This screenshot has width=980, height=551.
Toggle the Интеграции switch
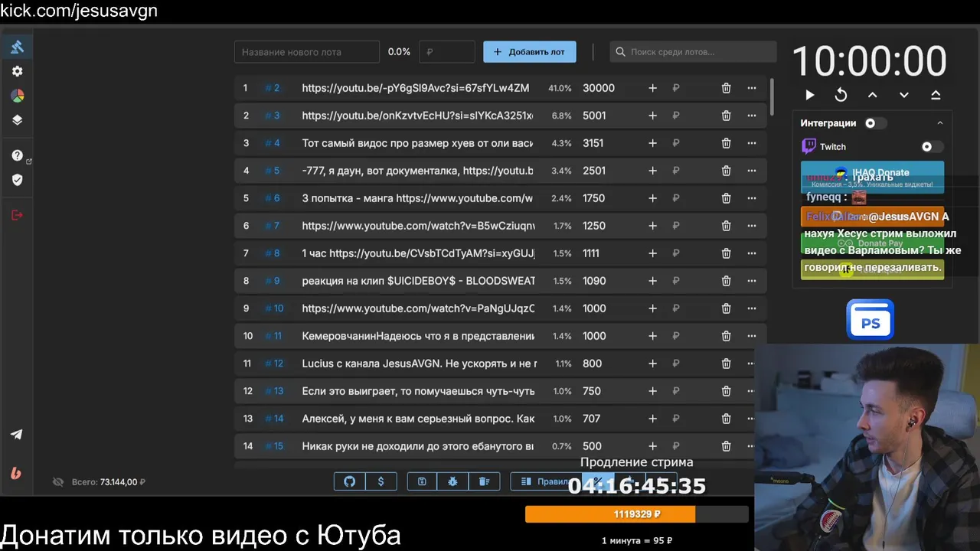coord(874,123)
